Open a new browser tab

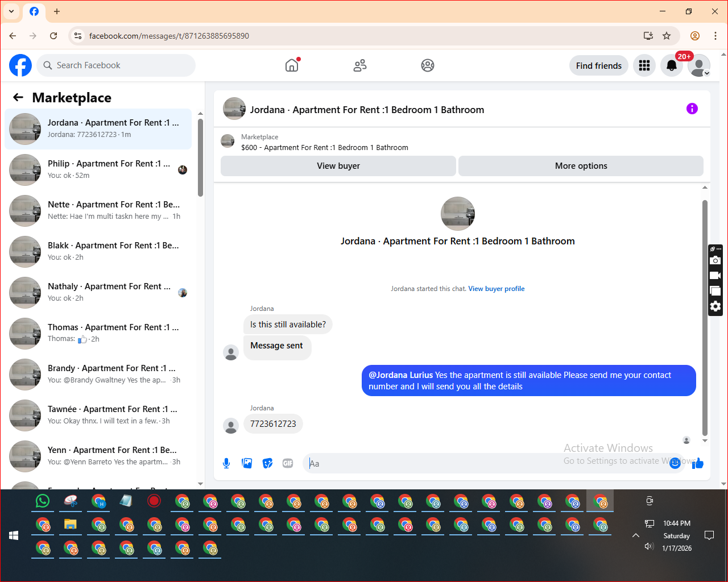point(57,11)
